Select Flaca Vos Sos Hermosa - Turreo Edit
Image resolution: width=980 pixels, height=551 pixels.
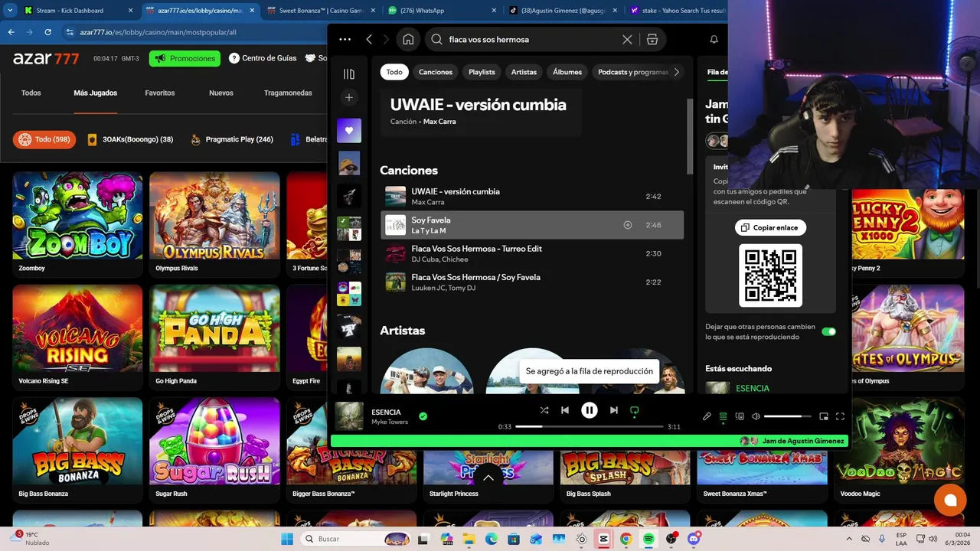coord(532,253)
